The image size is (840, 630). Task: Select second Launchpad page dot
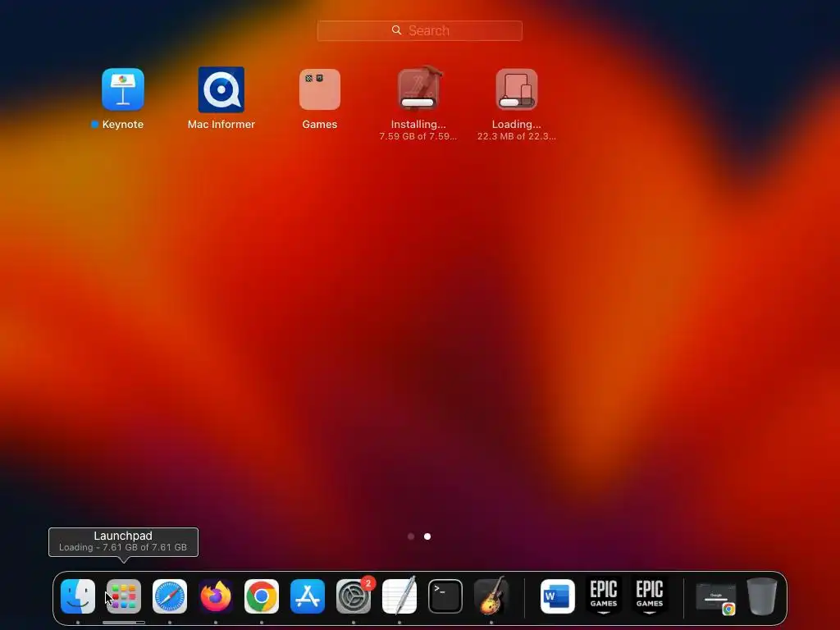tap(427, 536)
